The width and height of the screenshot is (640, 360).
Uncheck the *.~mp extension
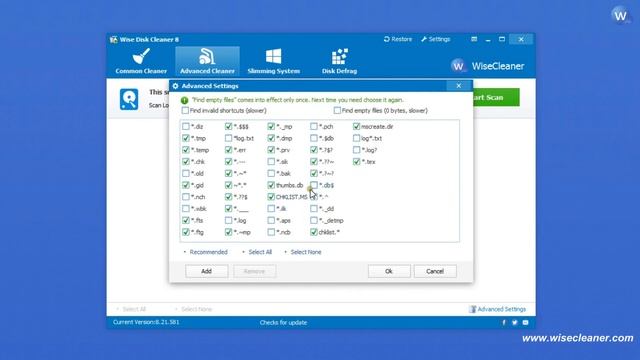(x=229, y=232)
